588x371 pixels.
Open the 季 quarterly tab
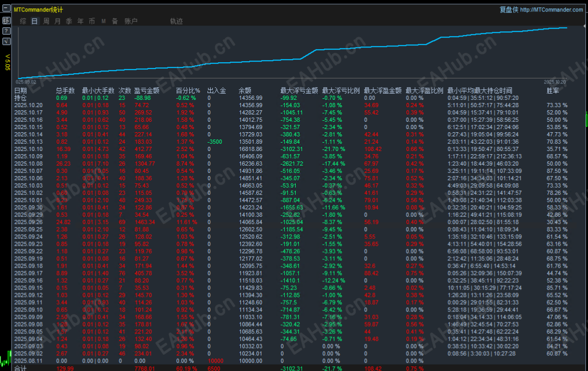[x=69, y=21]
